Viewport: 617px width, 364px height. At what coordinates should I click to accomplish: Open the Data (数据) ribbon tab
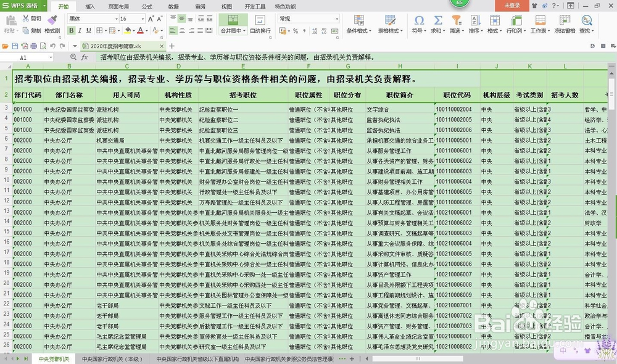point(173,6)
